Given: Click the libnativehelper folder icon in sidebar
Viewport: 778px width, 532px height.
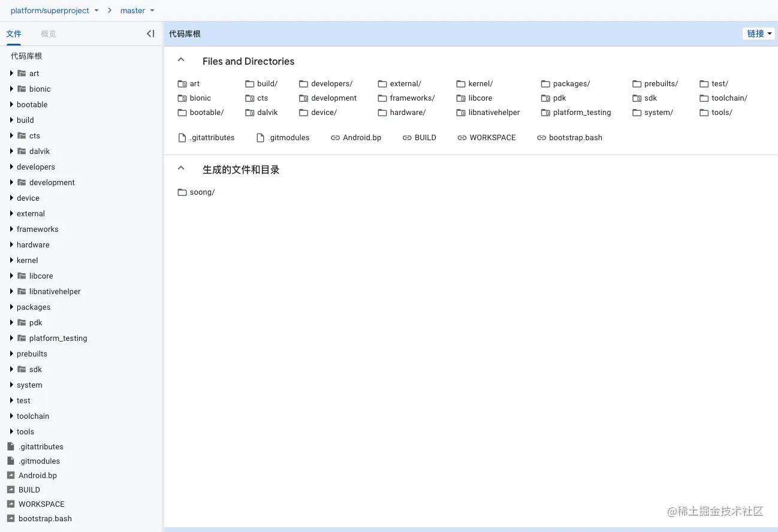Looking at the screenshot, I should pos(22,291).
